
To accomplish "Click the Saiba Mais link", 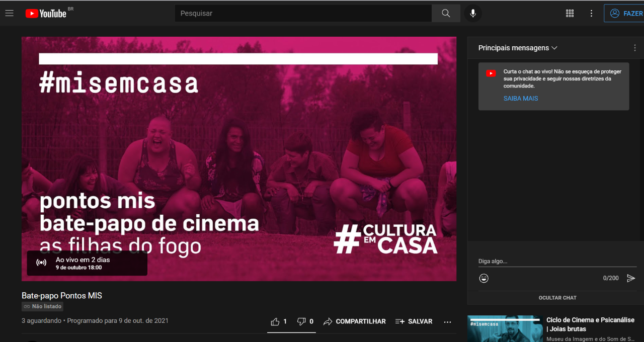I will click(x=521, y=99).
